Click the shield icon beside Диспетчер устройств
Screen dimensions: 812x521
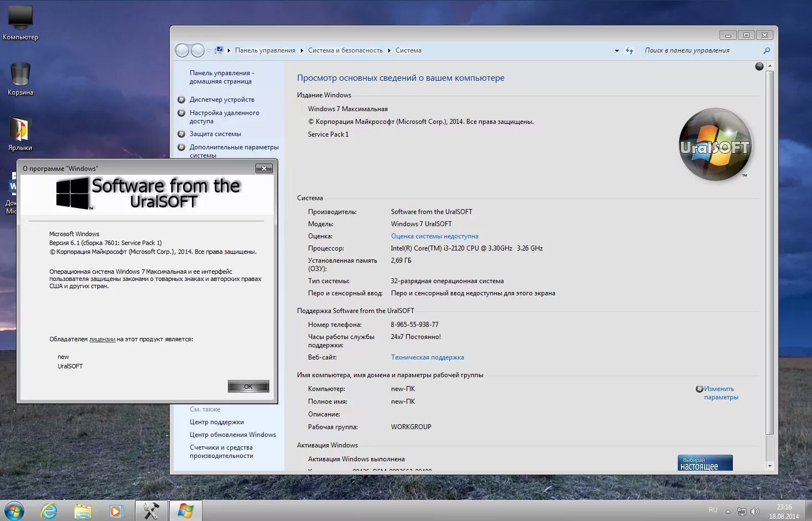[x=181, y=100]
